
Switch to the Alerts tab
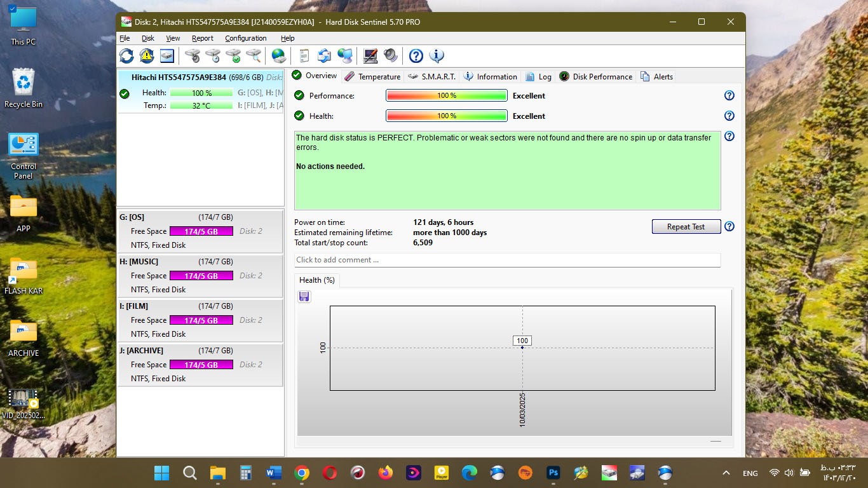click(656, 76)
